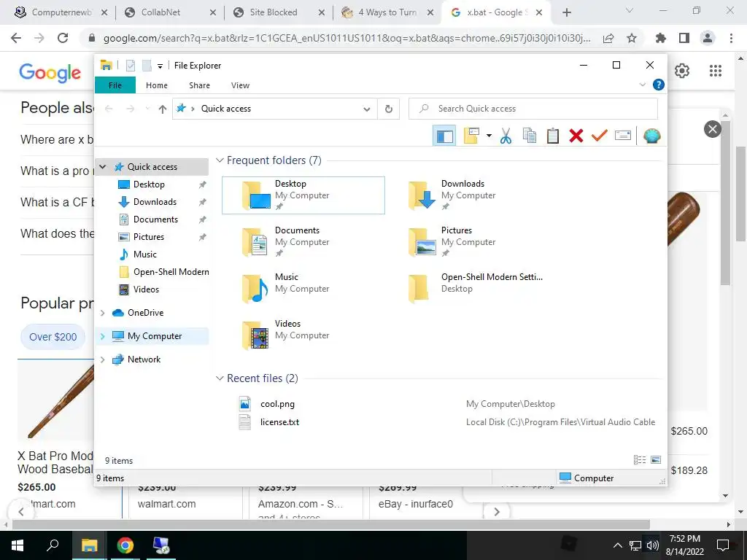Select the Videos folder tile
The height and width of the screenshot is (560, 747).
click(303, 335)
